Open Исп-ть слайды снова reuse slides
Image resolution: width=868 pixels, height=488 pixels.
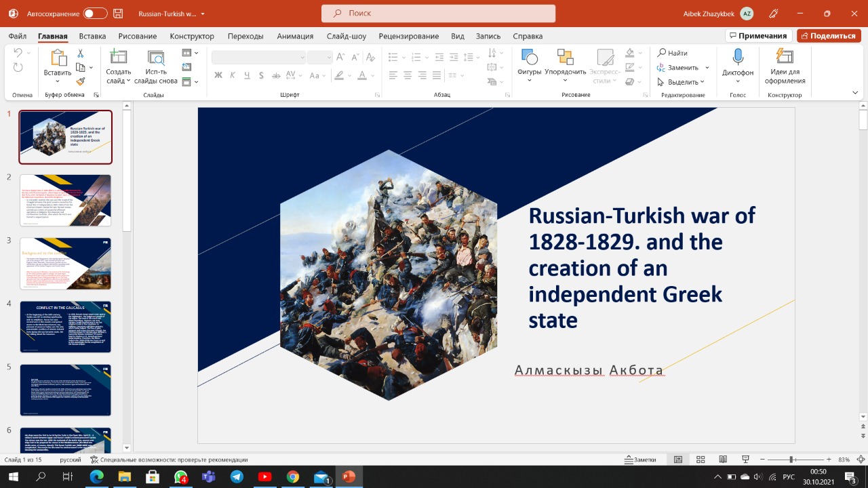pos(156,66)
